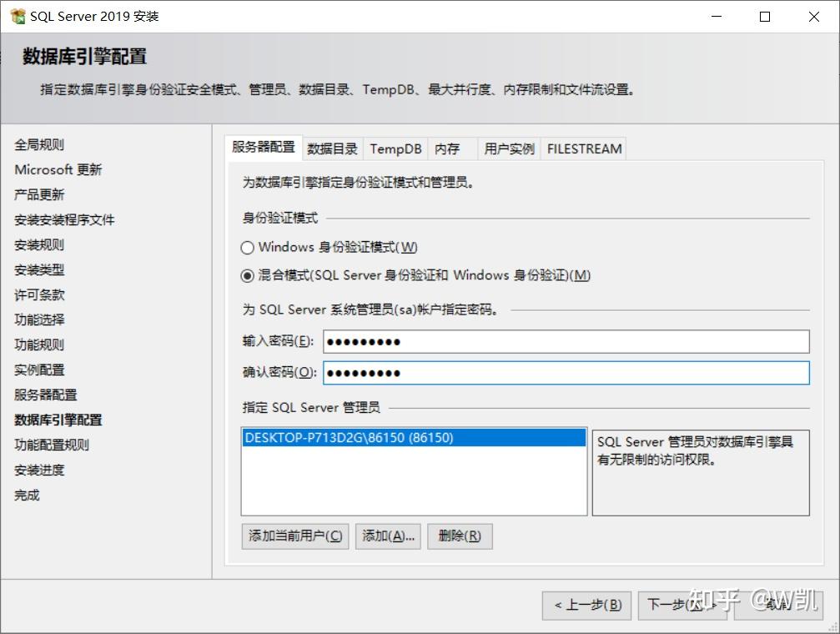
Task: Go back with 上一步(B) button
Action: [x=586, y=606]
